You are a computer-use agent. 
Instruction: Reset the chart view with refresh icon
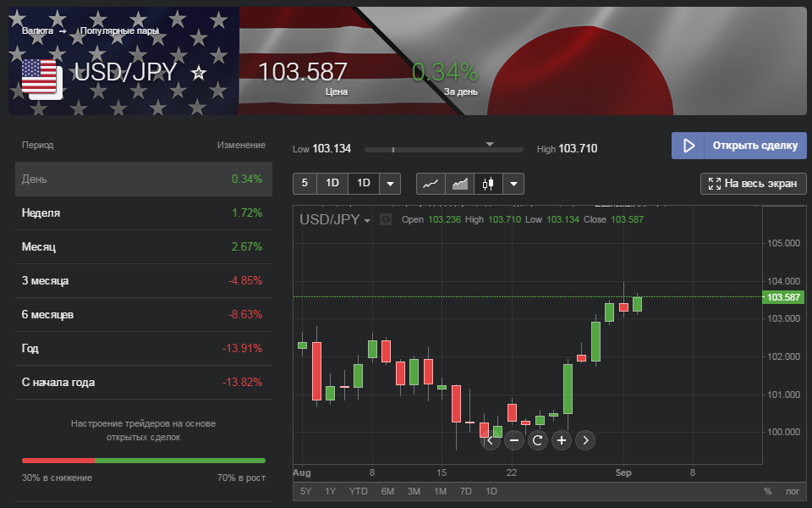[x=538, y=440]
